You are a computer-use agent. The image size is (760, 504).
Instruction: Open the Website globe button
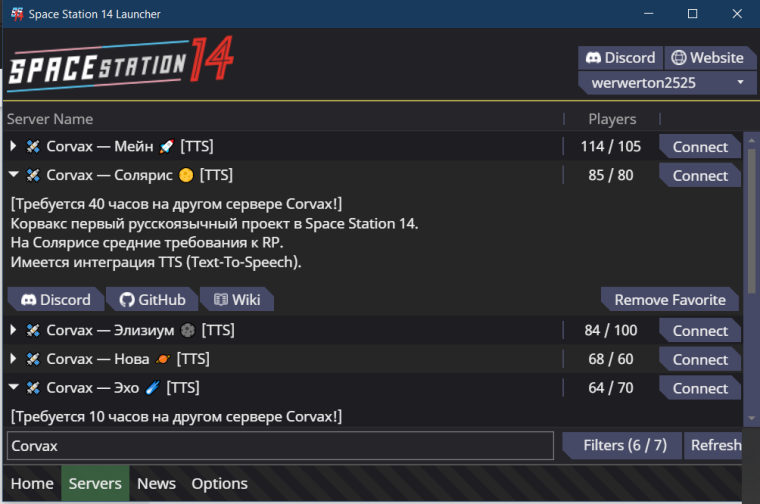707,58
